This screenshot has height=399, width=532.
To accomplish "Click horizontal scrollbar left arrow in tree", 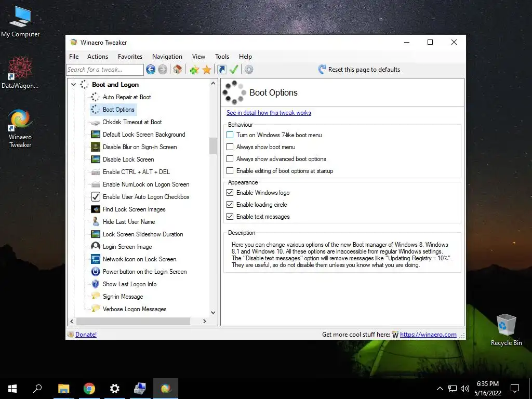I will (72, 321).
